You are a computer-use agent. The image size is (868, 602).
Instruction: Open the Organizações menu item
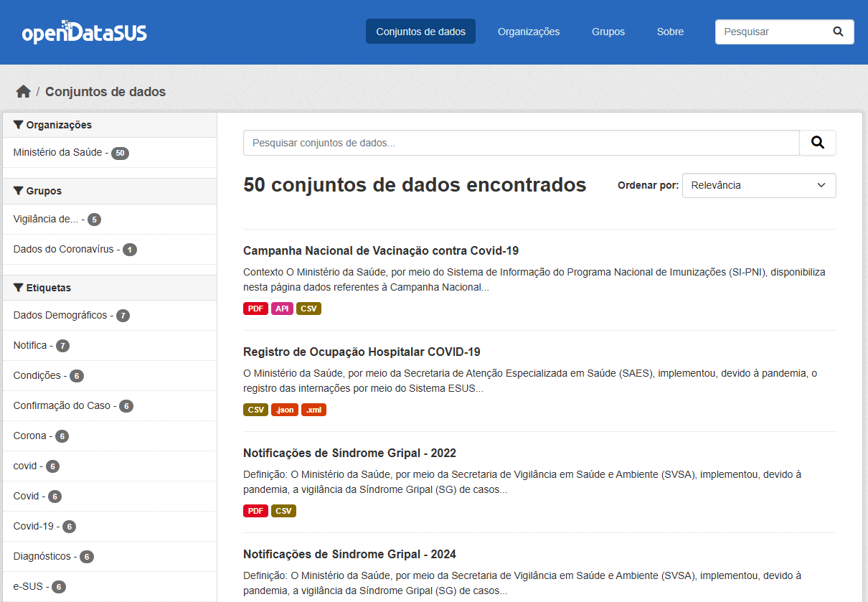pyautogui.click(x=529, y=32)
